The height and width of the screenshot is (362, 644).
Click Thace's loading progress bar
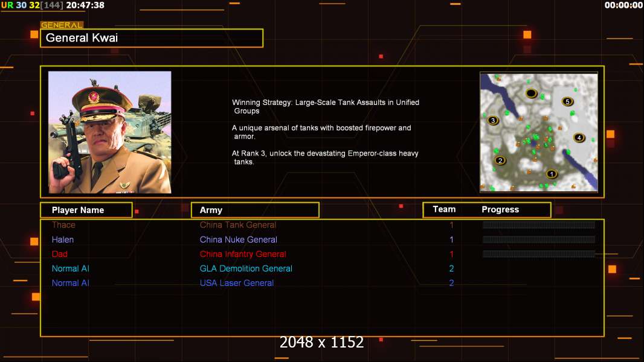(x=538, y=224)
